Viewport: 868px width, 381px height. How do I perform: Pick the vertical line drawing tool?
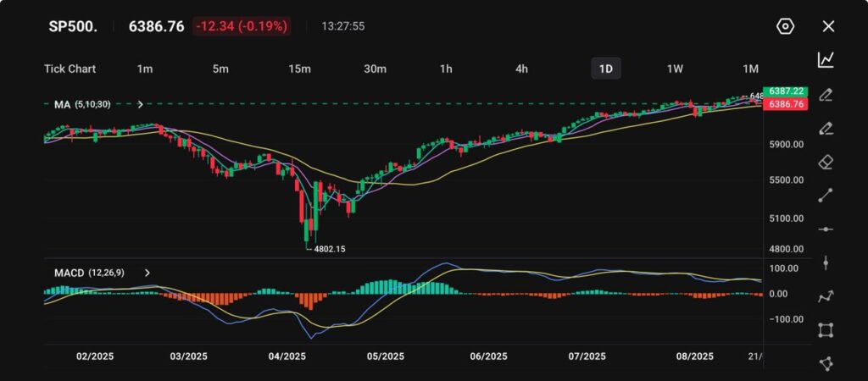(826, 262)
